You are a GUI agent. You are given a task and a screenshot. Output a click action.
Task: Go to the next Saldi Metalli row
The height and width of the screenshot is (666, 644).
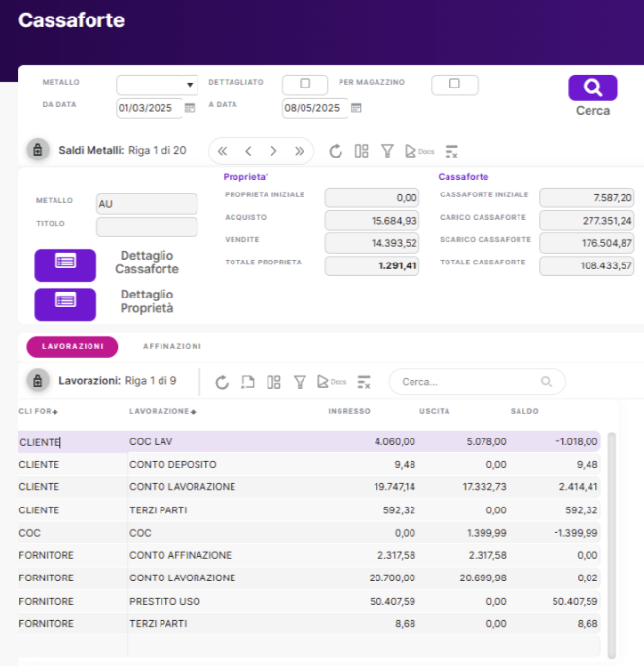coord(273,151)
